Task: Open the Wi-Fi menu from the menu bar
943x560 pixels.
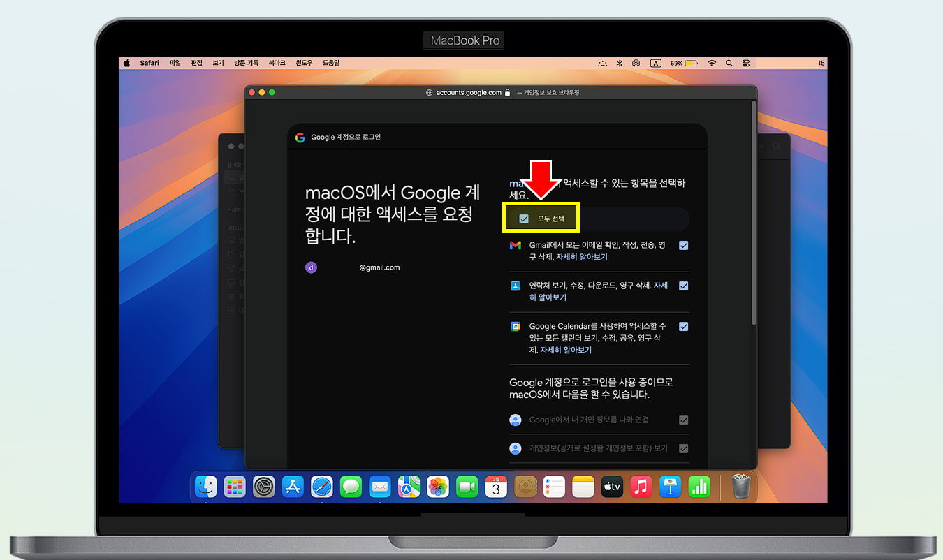Action: tap(712, 63)
